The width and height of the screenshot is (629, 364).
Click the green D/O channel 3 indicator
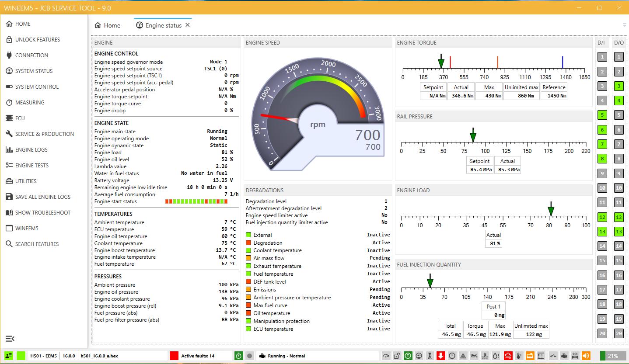619,86
